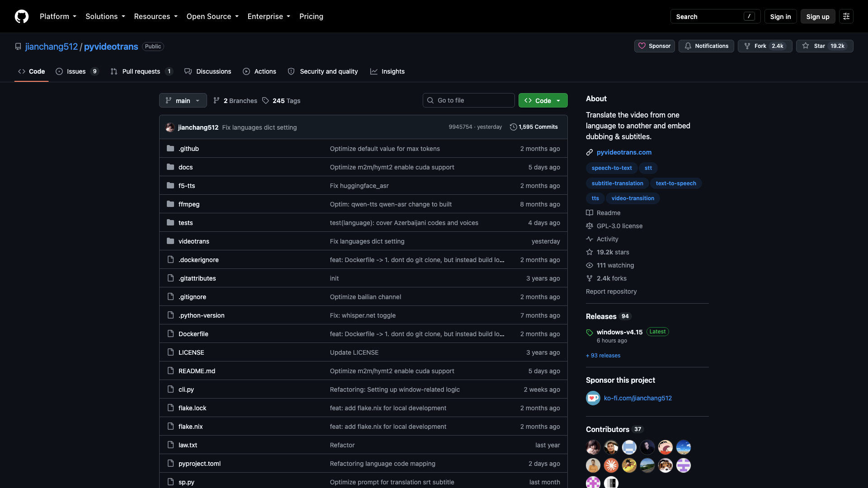868x488 pixels.
Task: Expand the Resources menu
Action: 156,16
